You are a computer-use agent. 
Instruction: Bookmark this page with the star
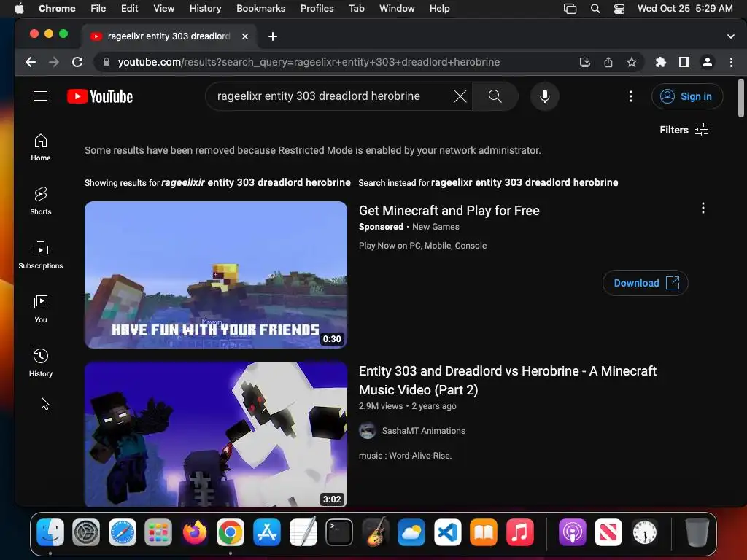point(631,62)
